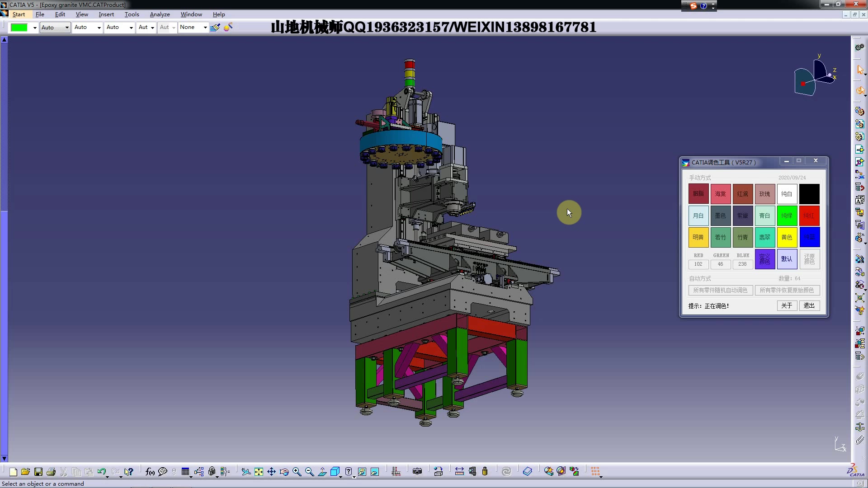The width and height of the screenshot is (868, 488).
Task: Open the Insert menu
Action: [106, 14]
